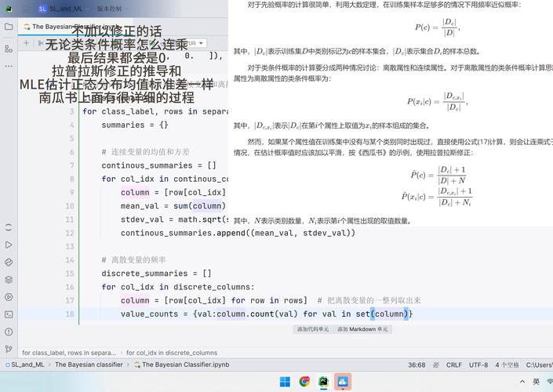Click the status bar icon before CRLF
This screenshot has height=392, width=553.
[436, 365]
